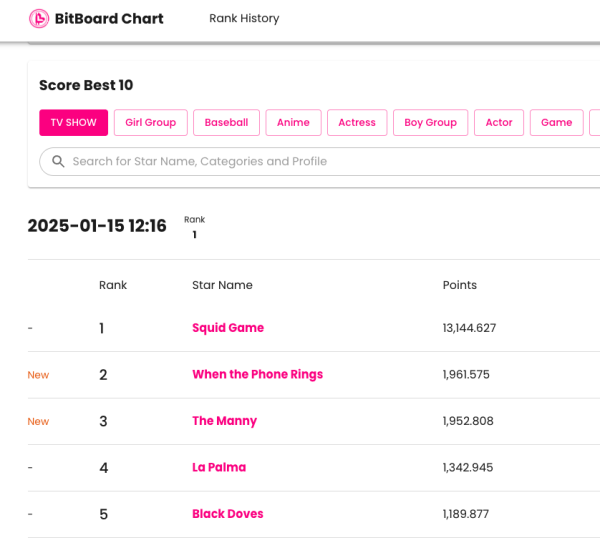The height and width of the screenshot is (543, 600).
Task: Pick the Actor category button
Action: (x=499, y=123)
